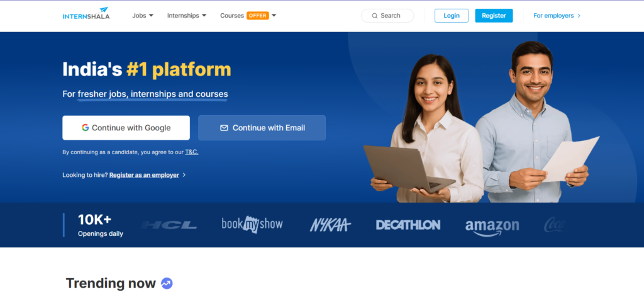Click the Google G icon

[x=85, y=128]
